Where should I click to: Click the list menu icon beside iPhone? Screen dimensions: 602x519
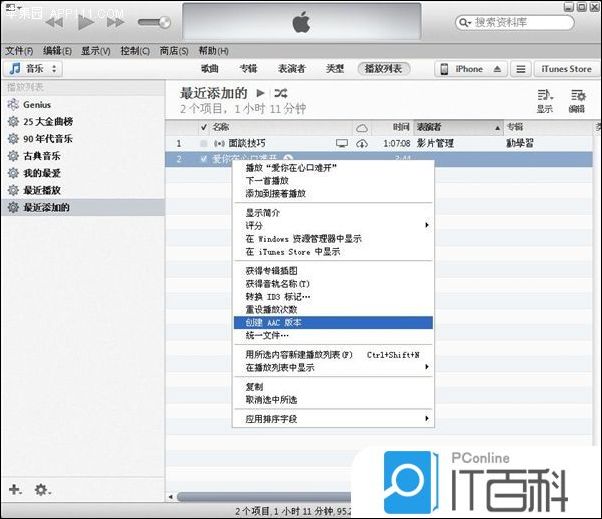coord(521,69)
